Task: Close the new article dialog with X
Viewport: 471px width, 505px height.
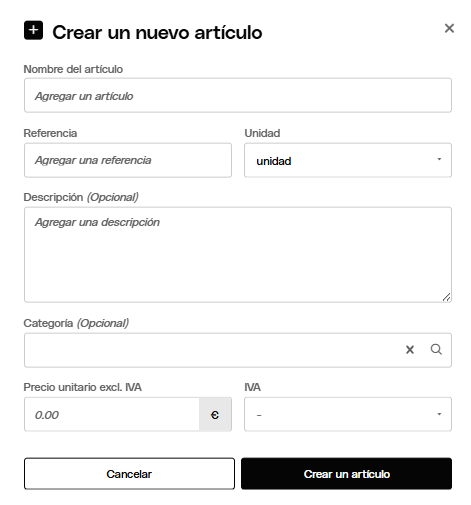Action: 449,28
